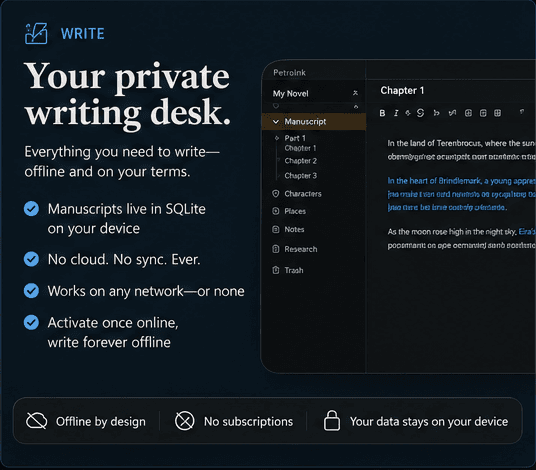Click the Your data stays on your device label

tap(429, 421)
